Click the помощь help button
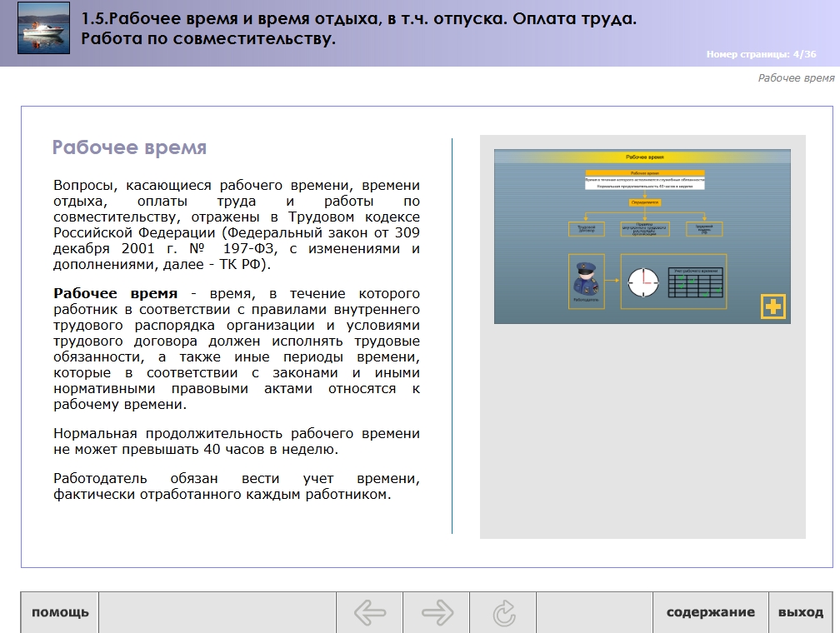 point(59,612)
